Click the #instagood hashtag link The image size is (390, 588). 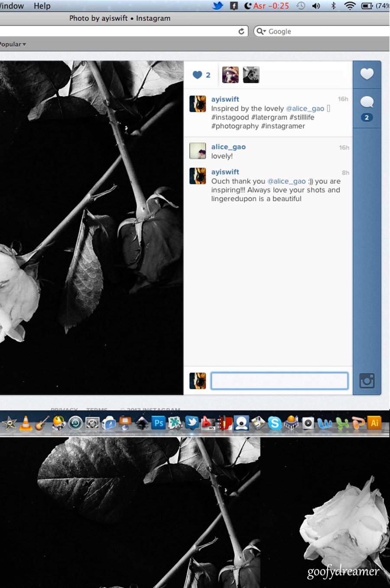[x=230, y=118]
